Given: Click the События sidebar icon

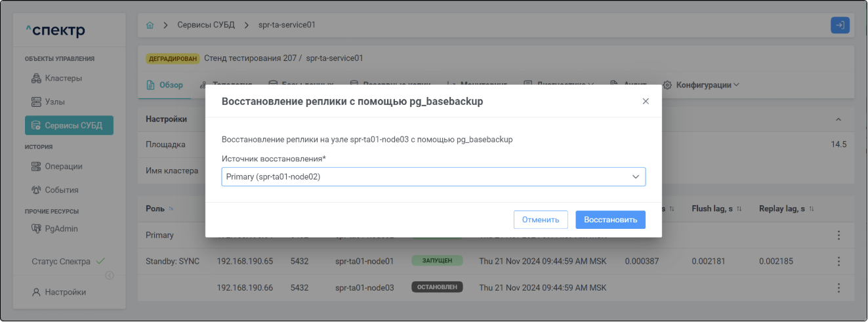Looking at the screenshot, I should (37, 190).
